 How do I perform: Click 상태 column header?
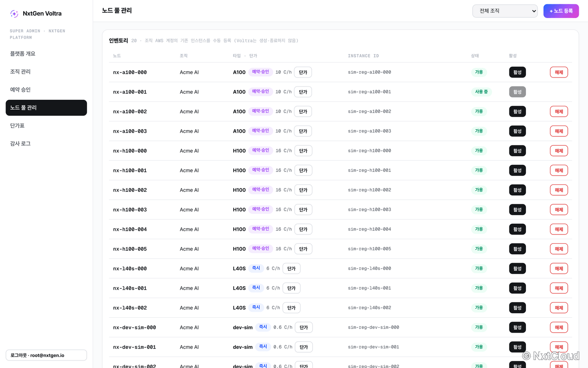(x=475, y=56)
